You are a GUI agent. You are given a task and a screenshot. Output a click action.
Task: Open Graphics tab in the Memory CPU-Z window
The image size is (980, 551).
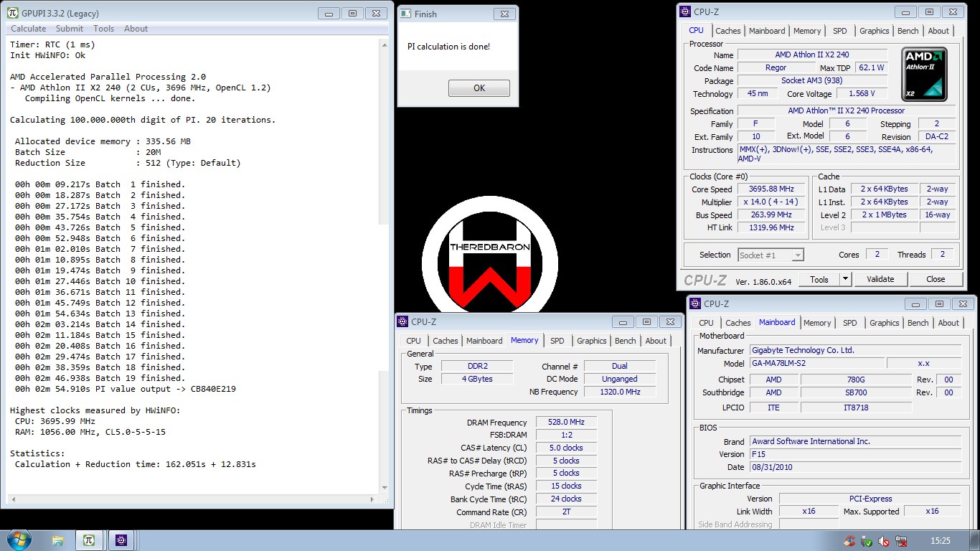click(x=591, y=341)
